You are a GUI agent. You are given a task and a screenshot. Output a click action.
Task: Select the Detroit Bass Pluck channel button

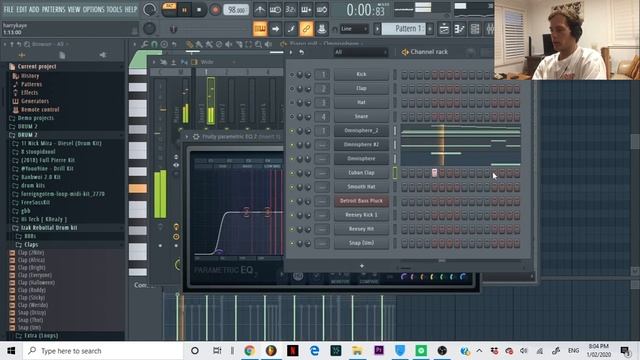(361, 201)
